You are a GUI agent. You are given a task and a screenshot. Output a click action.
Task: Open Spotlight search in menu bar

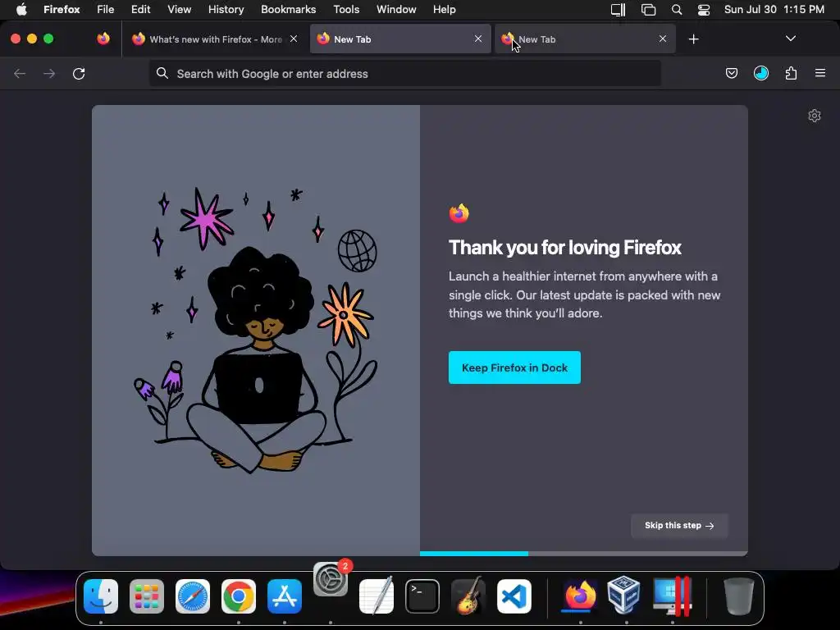(x=677, y=10)
